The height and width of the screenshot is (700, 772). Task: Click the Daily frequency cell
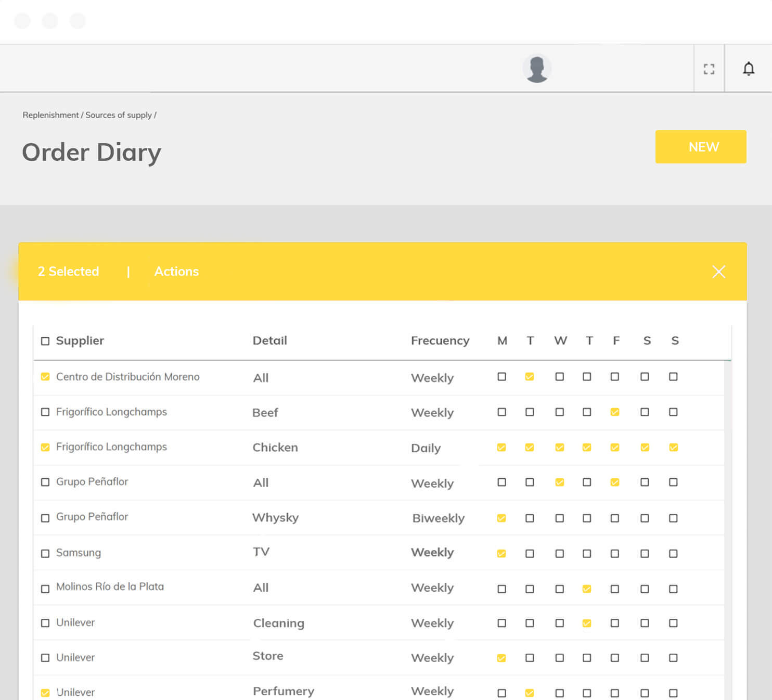(x=426, y=448)
